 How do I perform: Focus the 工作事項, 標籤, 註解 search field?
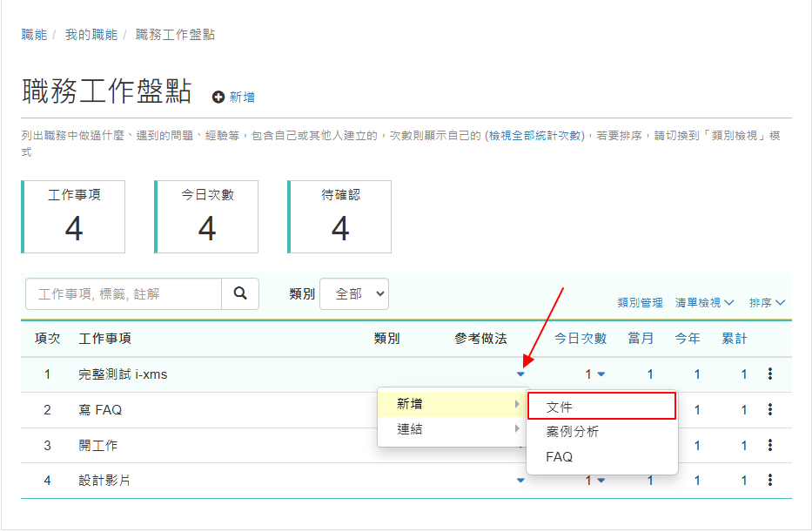coord(124,293)
